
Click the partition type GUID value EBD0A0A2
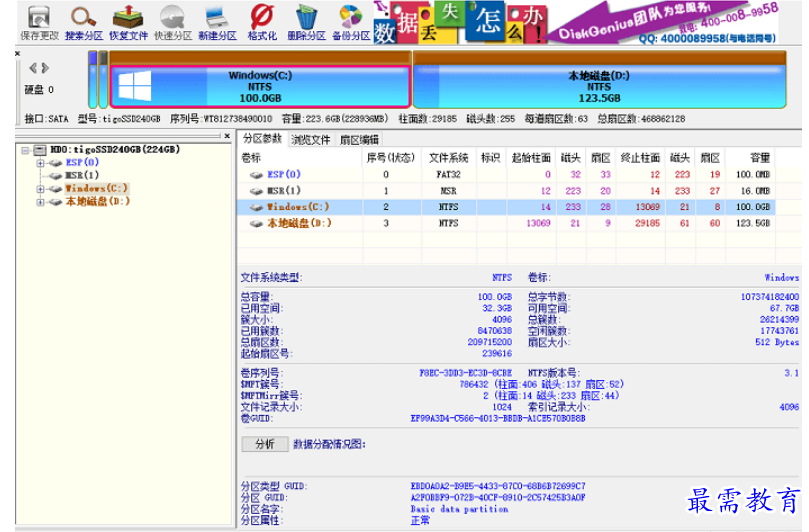coord(498,486)
